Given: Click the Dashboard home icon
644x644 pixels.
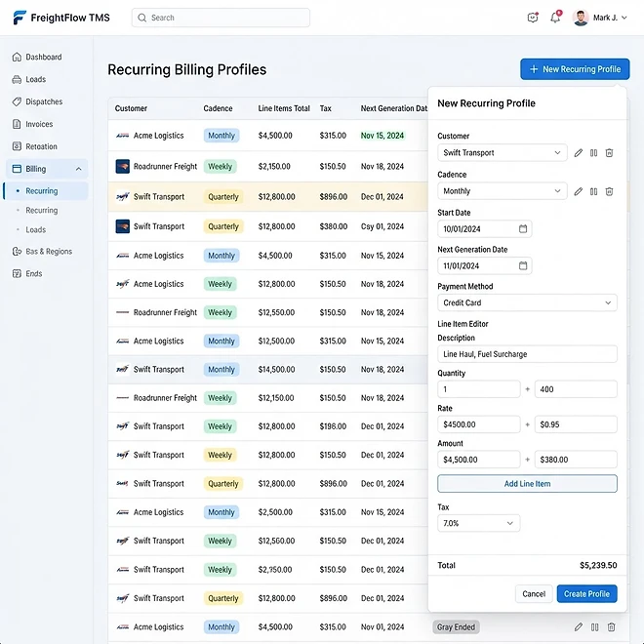Looking at the screenshot, I should tap(17, 58).
